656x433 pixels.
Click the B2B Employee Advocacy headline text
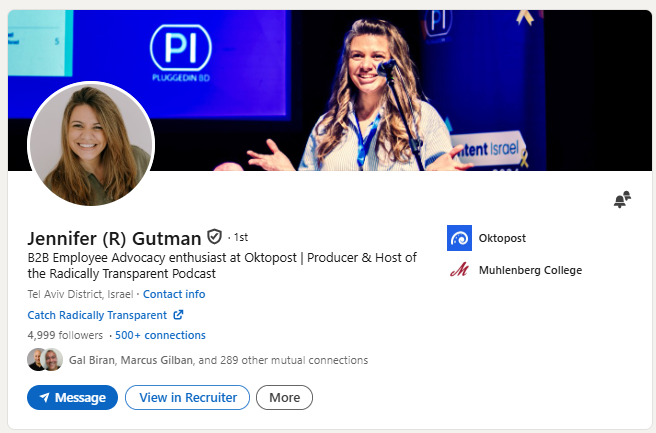(222, 265)
